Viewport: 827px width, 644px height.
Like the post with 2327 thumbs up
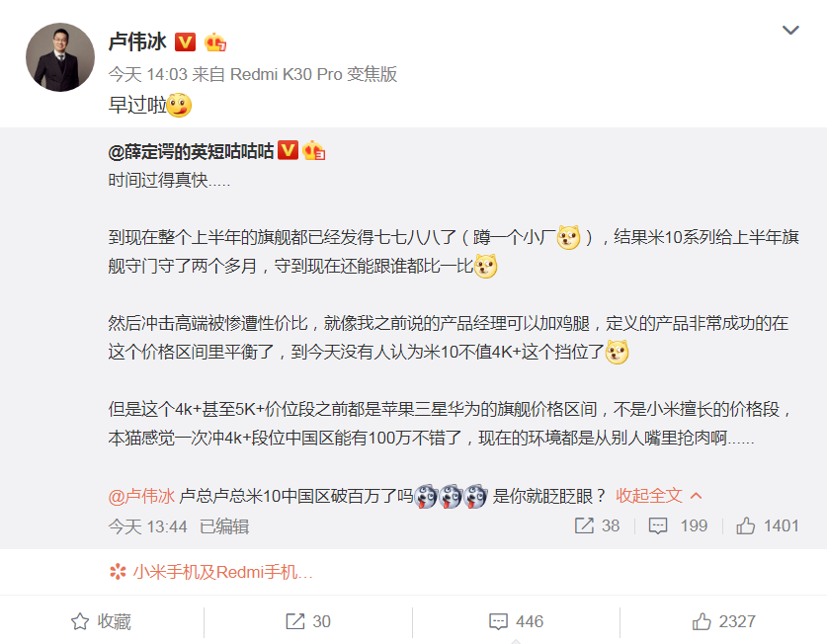click(723, 621)
